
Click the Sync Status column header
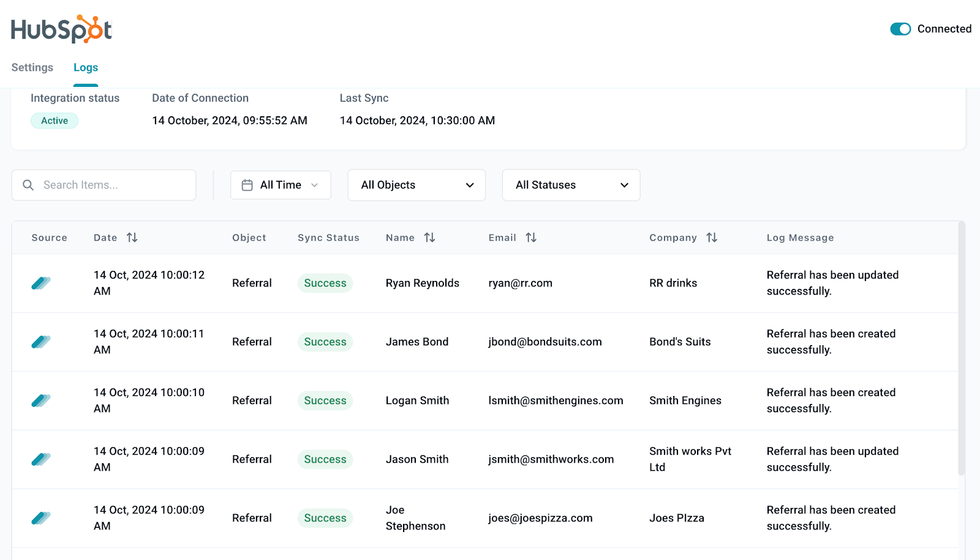point(329,237)
